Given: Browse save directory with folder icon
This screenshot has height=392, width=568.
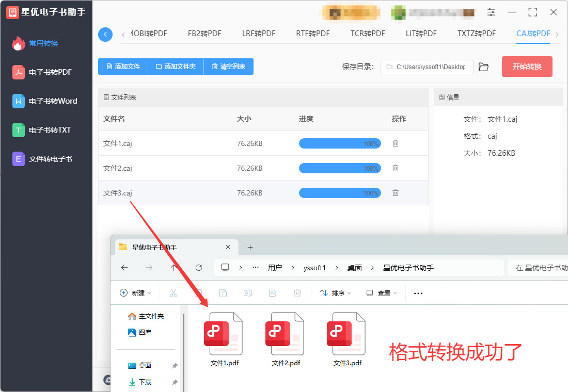Looking at the screenshot, I should pos(483,67).
